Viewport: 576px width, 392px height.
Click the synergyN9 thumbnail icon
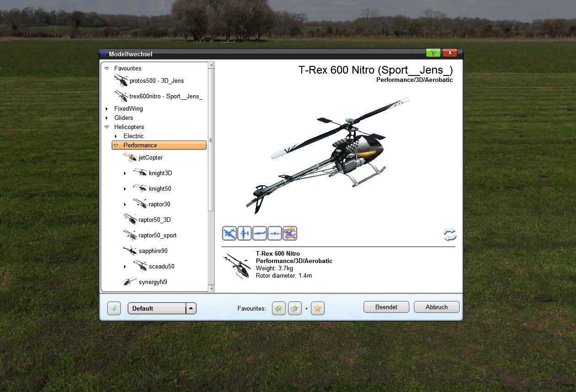(130, 282)
